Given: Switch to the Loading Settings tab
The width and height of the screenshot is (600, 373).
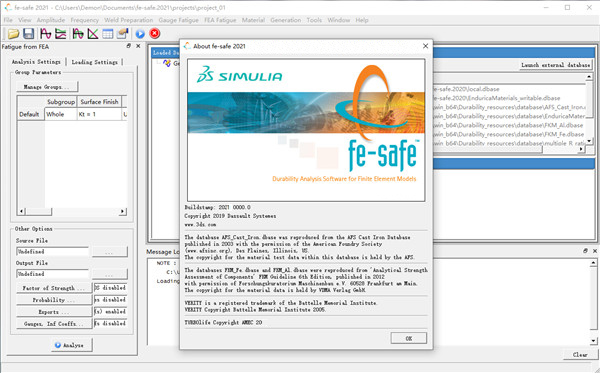Looking at the screenshot, I should pyautogui.click(x=95, y=62).
